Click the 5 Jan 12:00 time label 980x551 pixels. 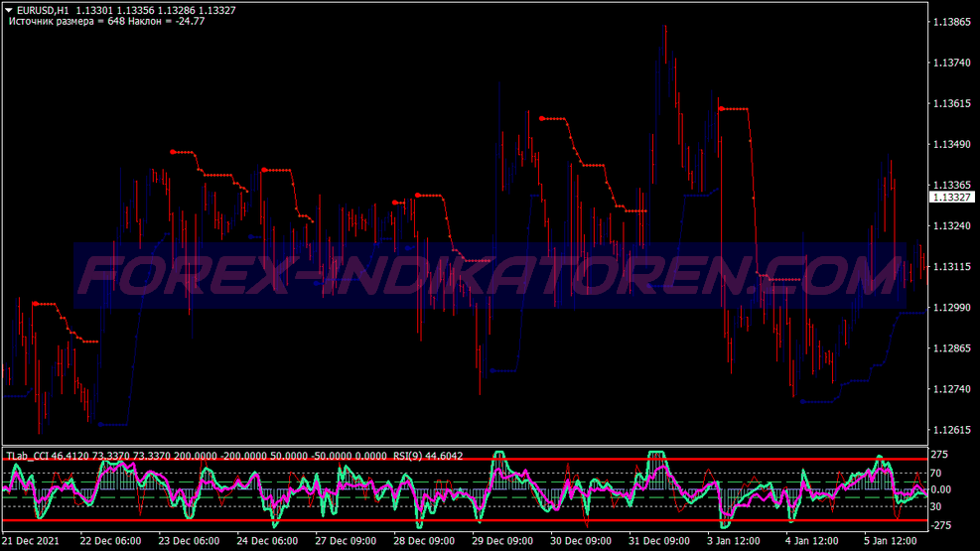pos(891,541)
